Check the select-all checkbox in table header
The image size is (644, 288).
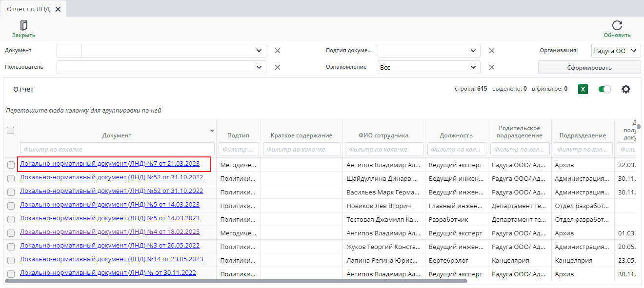click(x=10, y=130)
